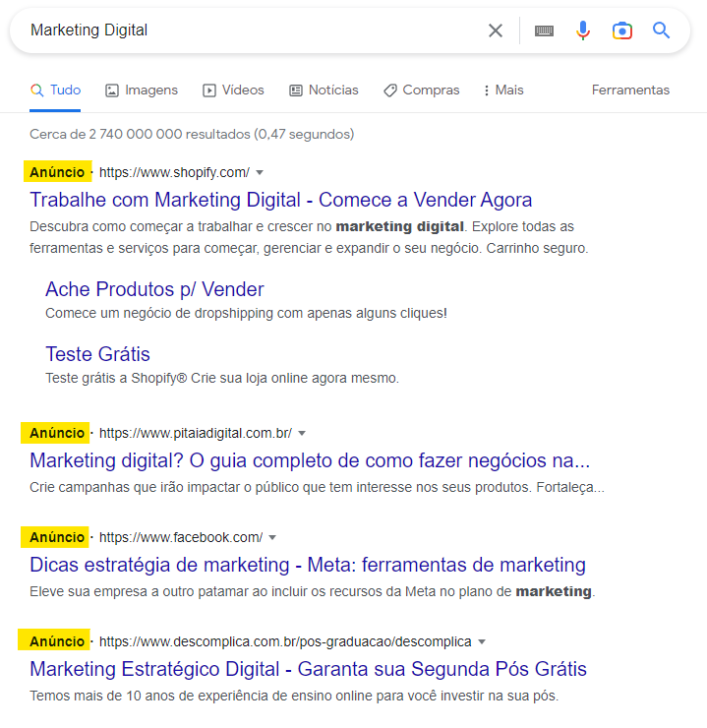Click inside the Marketing Digital search field
This screenshot has height=728, width=707.
[246, 30]
